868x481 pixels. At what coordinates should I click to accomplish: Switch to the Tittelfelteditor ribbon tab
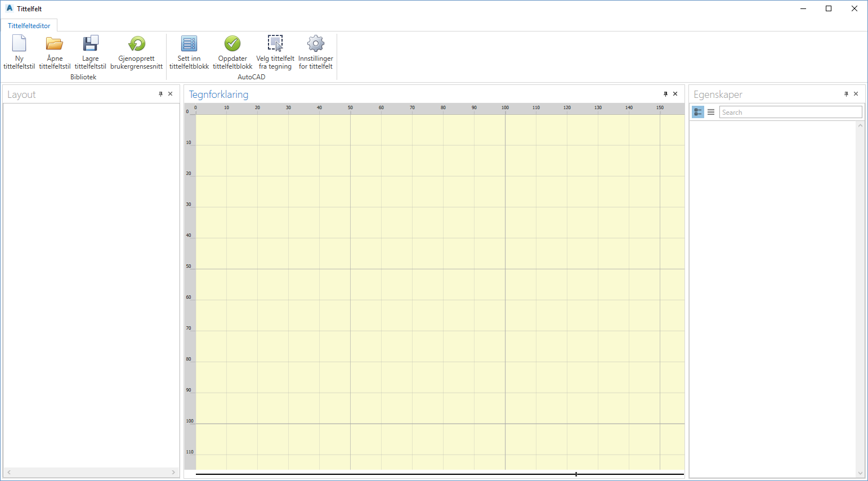point(29,26)
